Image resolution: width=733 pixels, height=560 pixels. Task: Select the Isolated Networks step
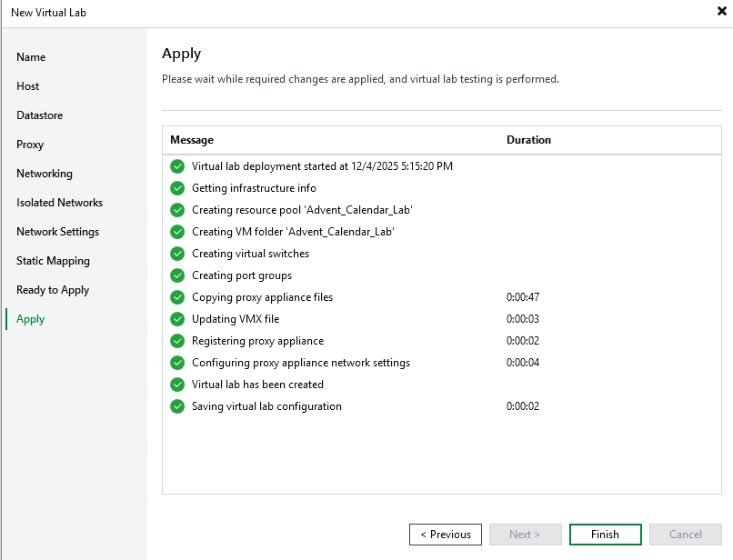click(59, 203)
